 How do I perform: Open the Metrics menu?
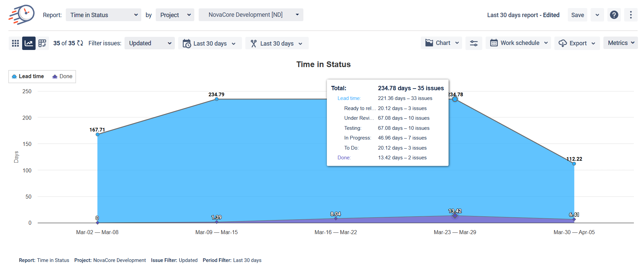(621, 43)
